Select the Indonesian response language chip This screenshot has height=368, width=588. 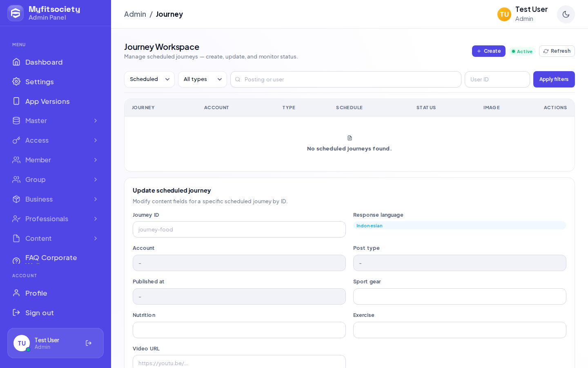[x=370, y=226]
